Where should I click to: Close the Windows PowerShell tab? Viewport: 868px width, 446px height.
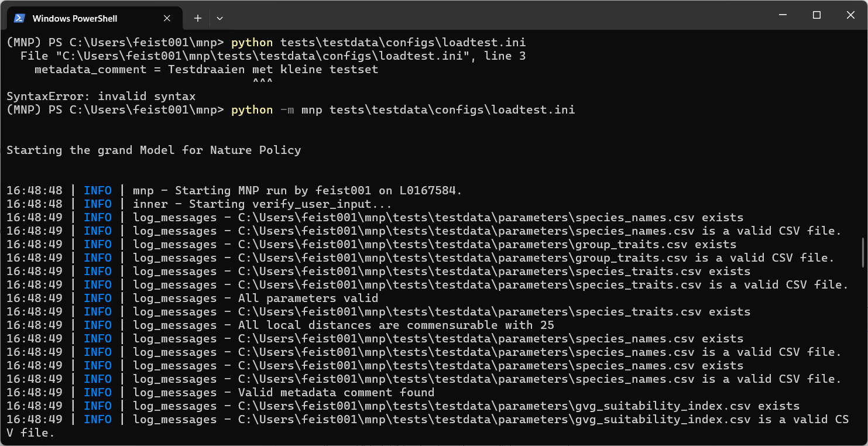coord(166,18)
